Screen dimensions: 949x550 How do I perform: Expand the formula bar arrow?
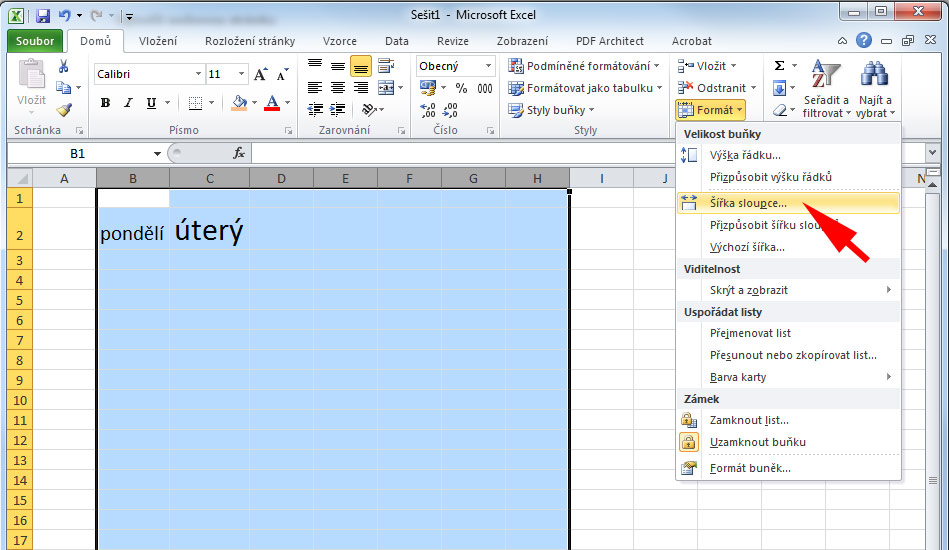click(x=933, y=152)
